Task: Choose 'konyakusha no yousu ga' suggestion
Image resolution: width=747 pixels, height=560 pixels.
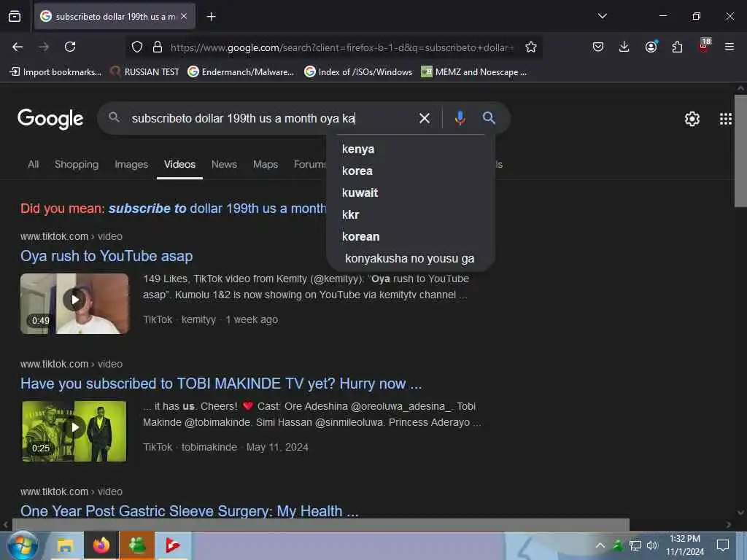Action: [411, 259]
